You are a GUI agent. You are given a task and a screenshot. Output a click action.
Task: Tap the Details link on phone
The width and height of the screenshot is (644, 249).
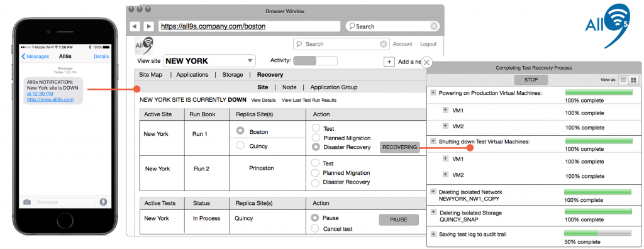[101, 57]
